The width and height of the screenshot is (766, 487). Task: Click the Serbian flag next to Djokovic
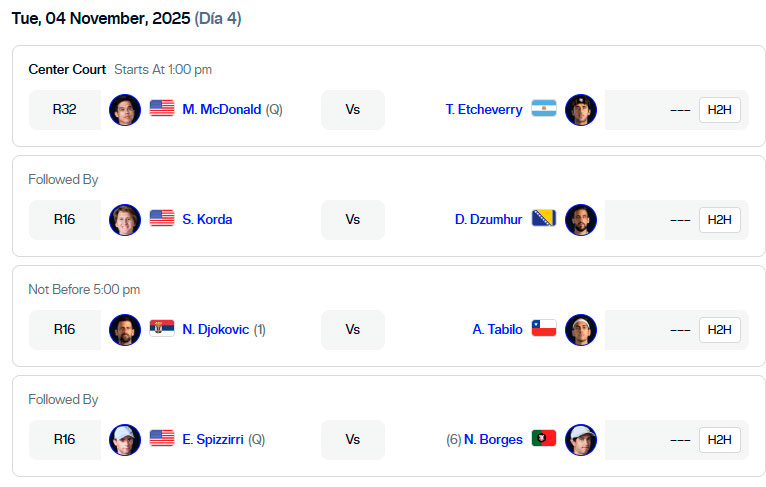[162, 329]
